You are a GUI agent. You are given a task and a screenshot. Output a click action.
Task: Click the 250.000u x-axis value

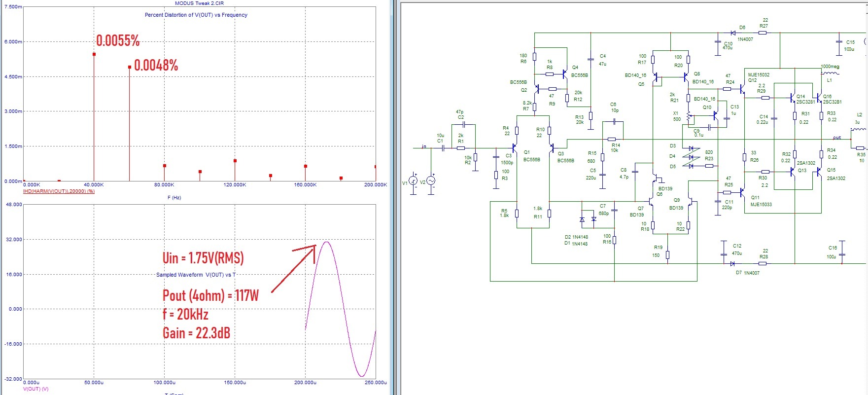[376, 383]
